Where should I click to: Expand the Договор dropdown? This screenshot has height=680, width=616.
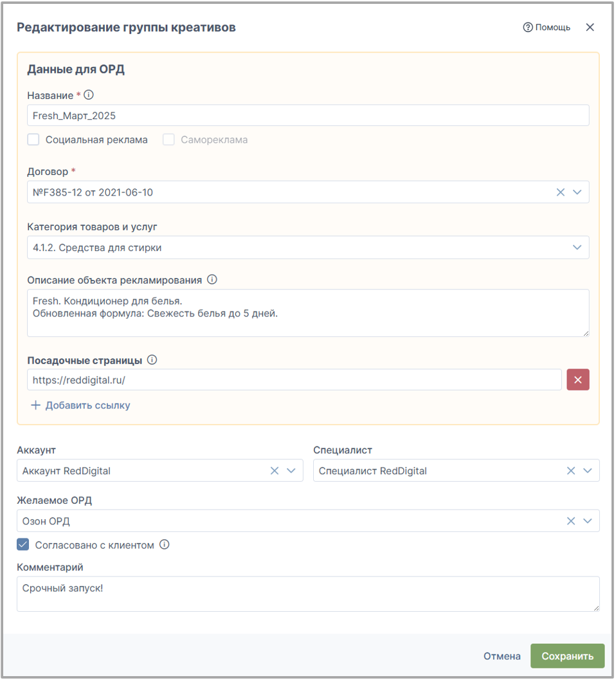pyautogui.click(x=577, y=192)
